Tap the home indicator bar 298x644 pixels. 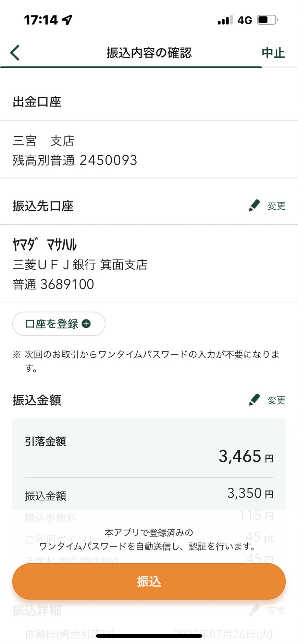pos(149,636)
